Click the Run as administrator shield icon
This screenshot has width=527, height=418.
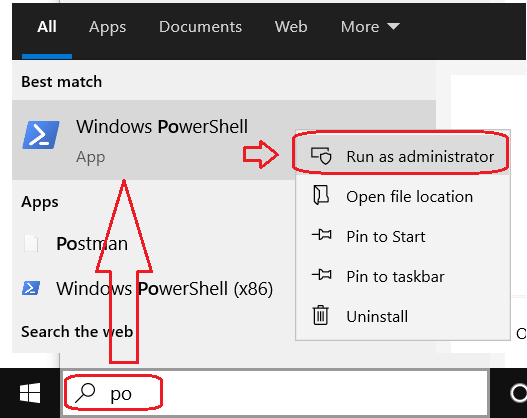point(321,156)
